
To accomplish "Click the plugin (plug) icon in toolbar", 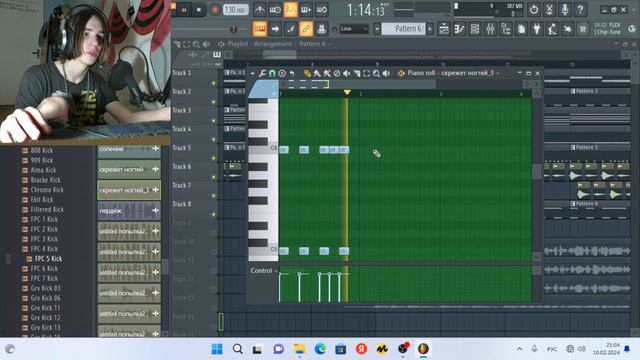I will [x=537, y=29].
